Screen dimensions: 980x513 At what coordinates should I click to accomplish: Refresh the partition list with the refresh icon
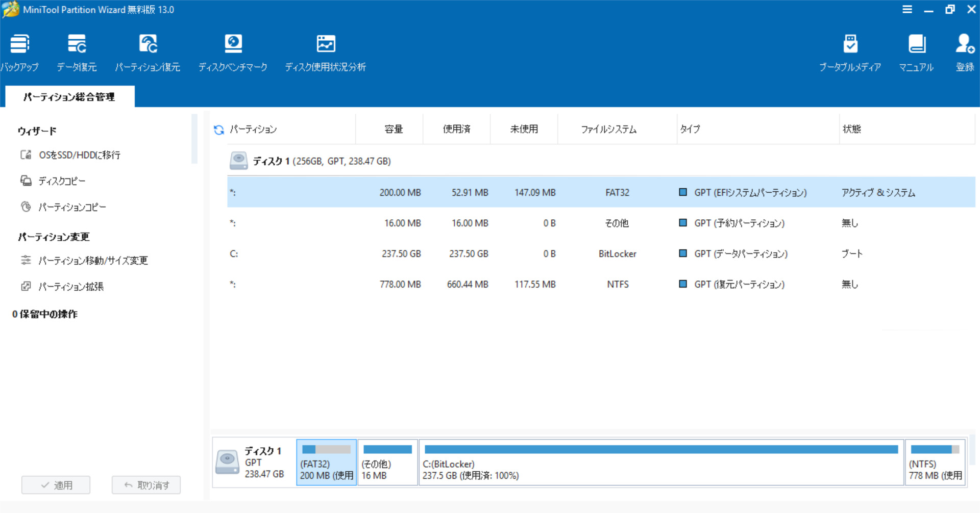(x=219, y=130)
